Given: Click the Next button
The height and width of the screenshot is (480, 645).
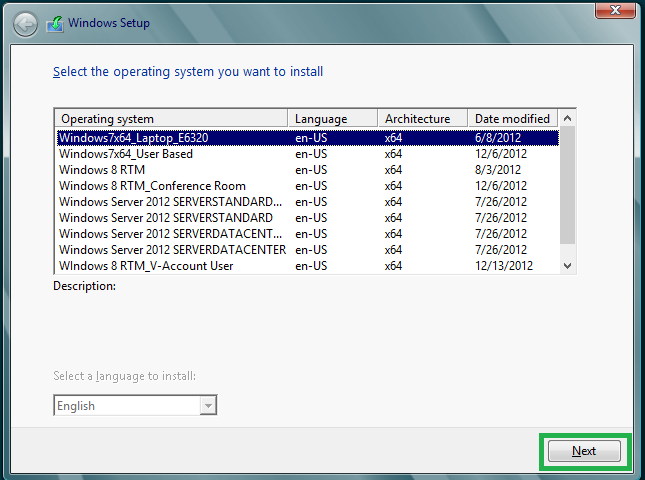Looking at the screenshot, I should tap(584, 451).
